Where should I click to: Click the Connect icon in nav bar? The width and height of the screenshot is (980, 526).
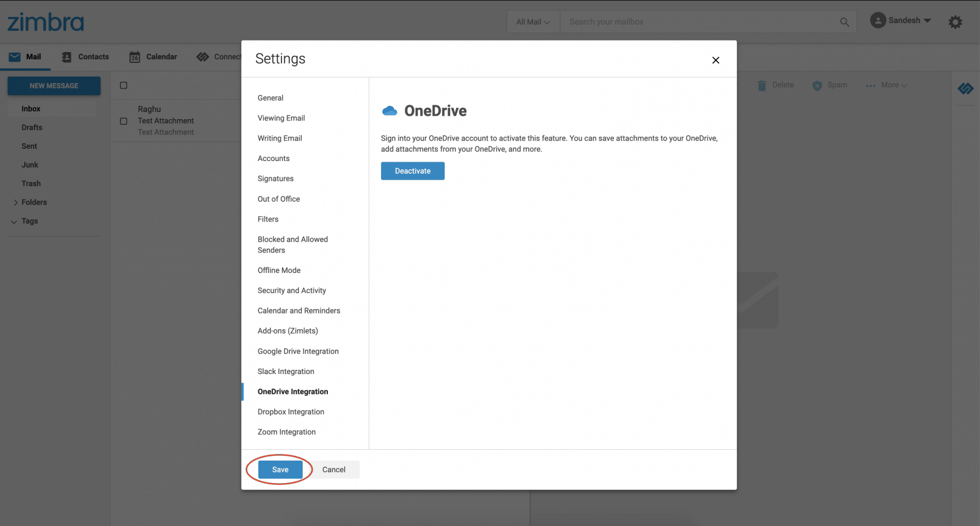point(203,57)
